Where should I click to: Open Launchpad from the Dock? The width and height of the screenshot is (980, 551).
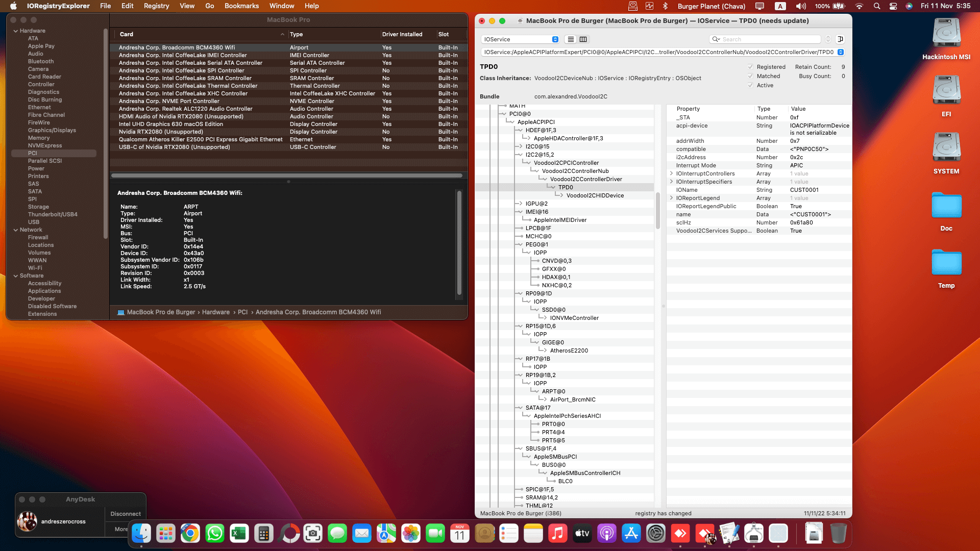[x=166, y=534]
